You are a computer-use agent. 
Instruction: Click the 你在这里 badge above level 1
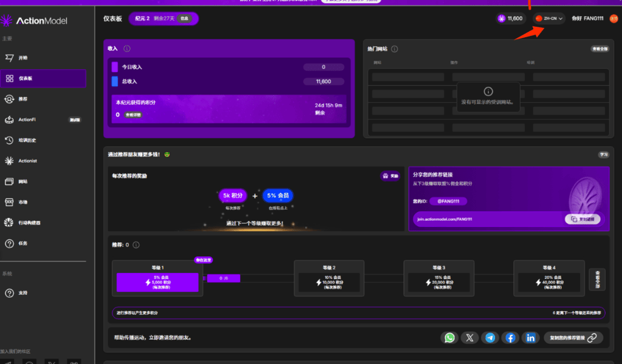click(203, 260)
